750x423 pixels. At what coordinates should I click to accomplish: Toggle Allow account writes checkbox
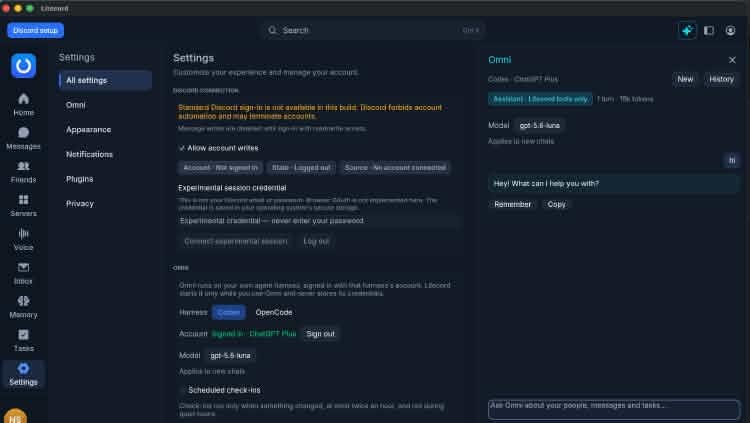click(x=182, y=148)
